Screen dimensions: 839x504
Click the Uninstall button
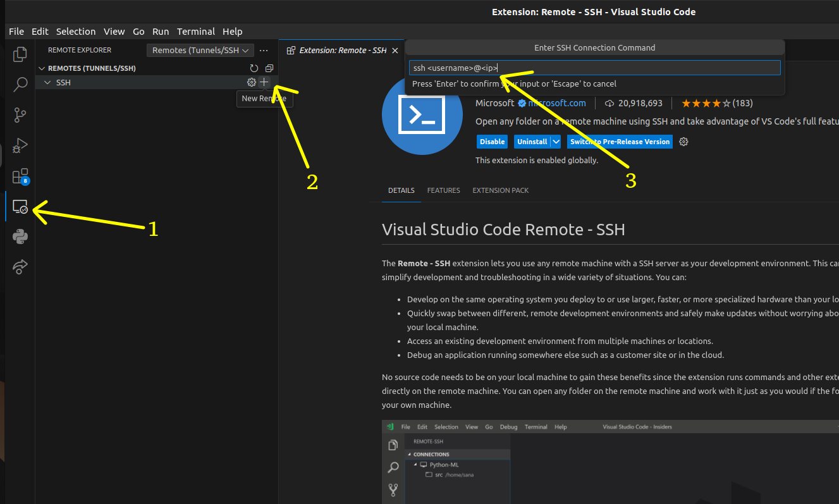pos(532,142)
